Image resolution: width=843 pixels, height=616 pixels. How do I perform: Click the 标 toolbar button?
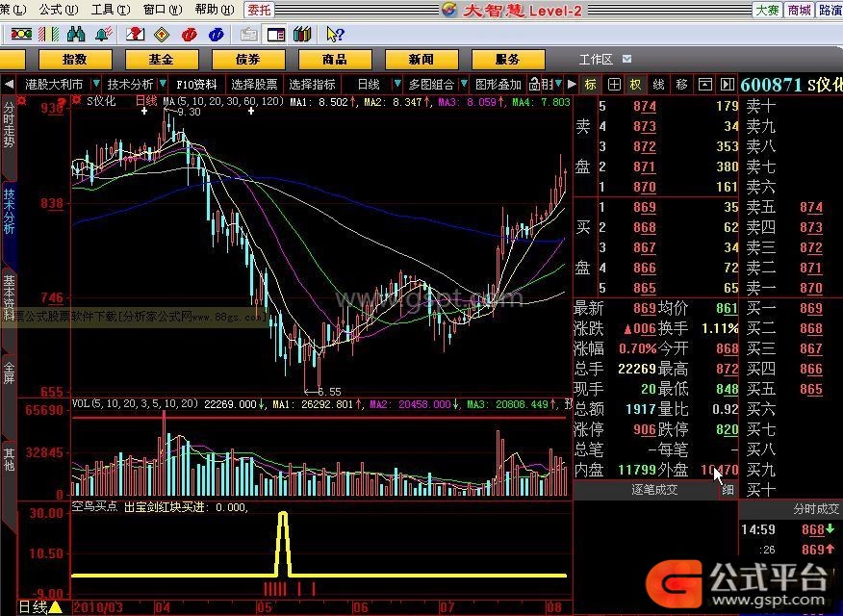point(590,85)
